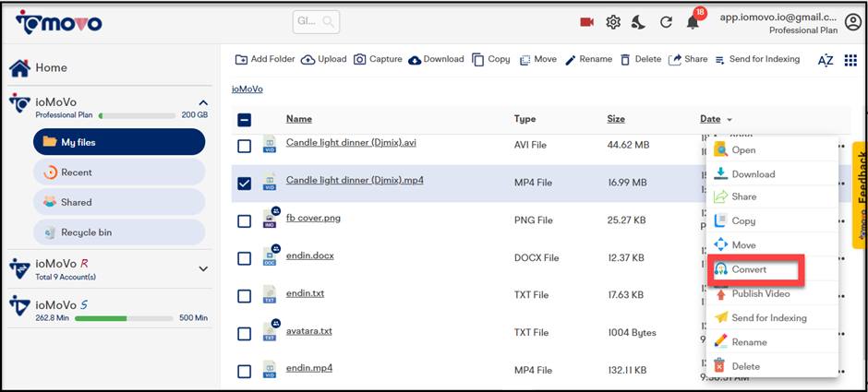
Task: Uncheck the Candle light dinner (Djmix).mp4 checkbox
Action: (x=244, y=184)
